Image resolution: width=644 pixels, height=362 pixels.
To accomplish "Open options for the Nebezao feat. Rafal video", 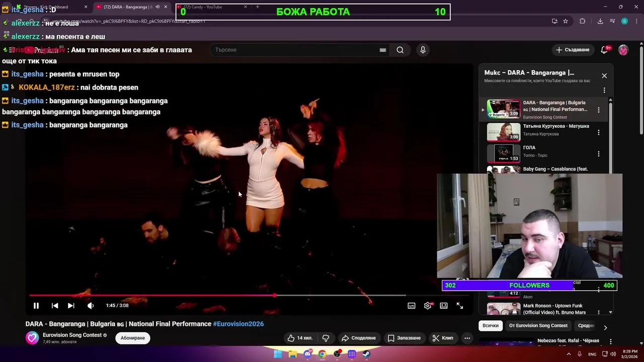I will coord(610,341).
